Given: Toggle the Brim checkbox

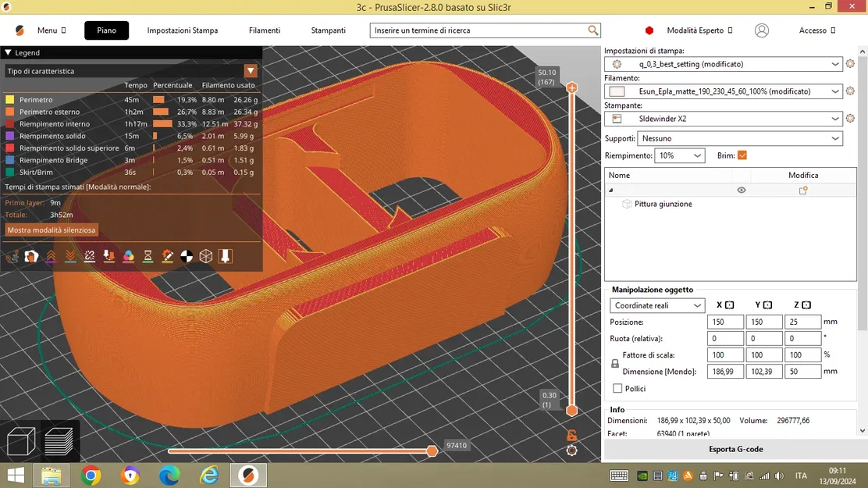Looking at the screenshot, I should [742, 155].
